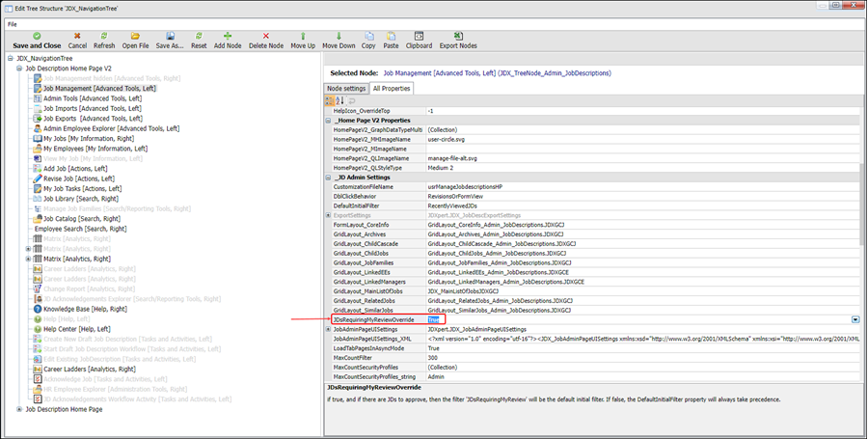
Task: Collapse the Job Description Home Page V2 node
Action: click(19, 69)
